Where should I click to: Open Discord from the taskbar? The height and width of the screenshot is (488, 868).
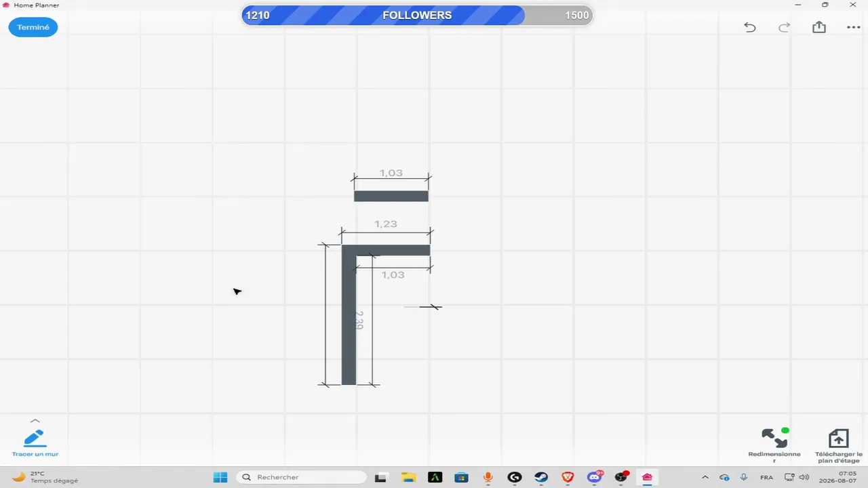click(x=595, y=477)
